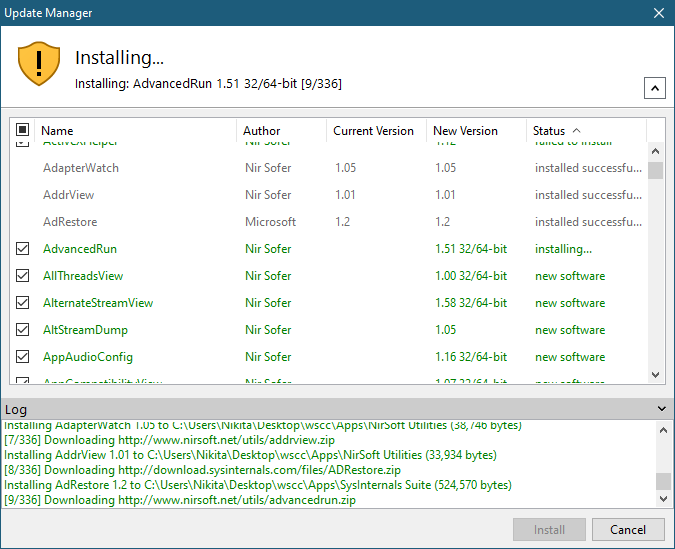
Task: Click the 'installing...' status of AdvancedRun
Action: point(563,249)
